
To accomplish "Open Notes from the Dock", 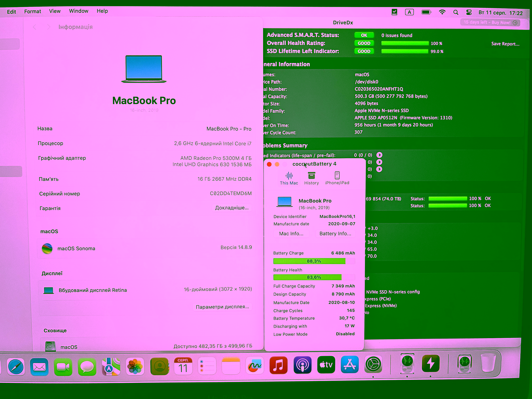I will (231, 366).
